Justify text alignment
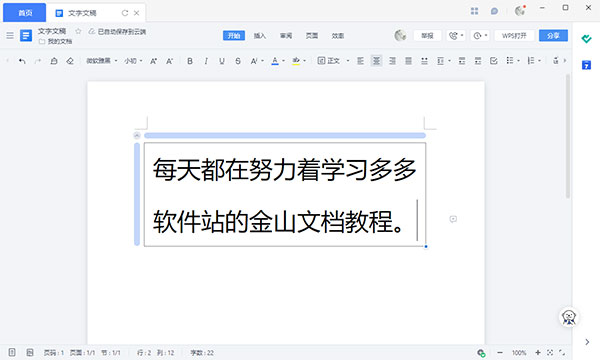Image resolution: width=600 pixels, height=360 pixels. [409, 61]
